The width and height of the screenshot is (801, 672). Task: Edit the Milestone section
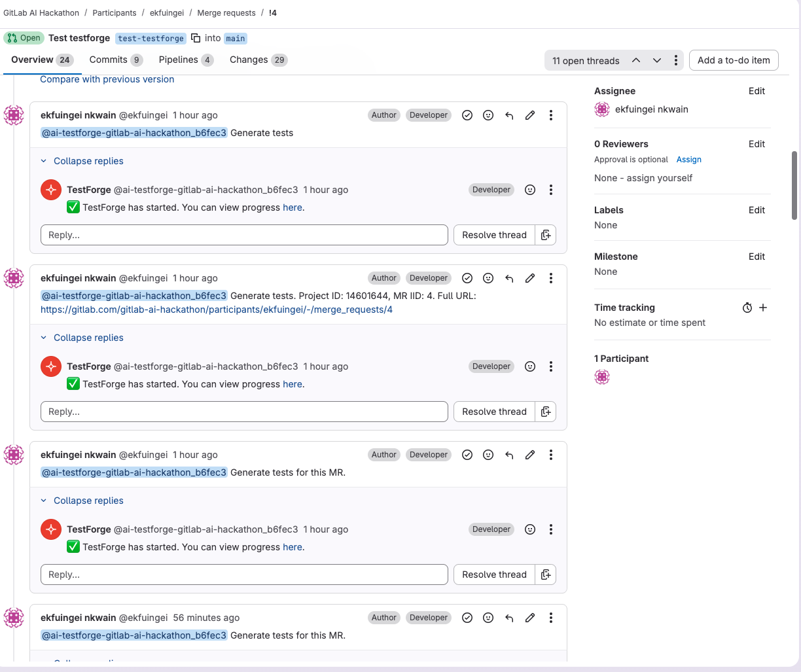756,256
